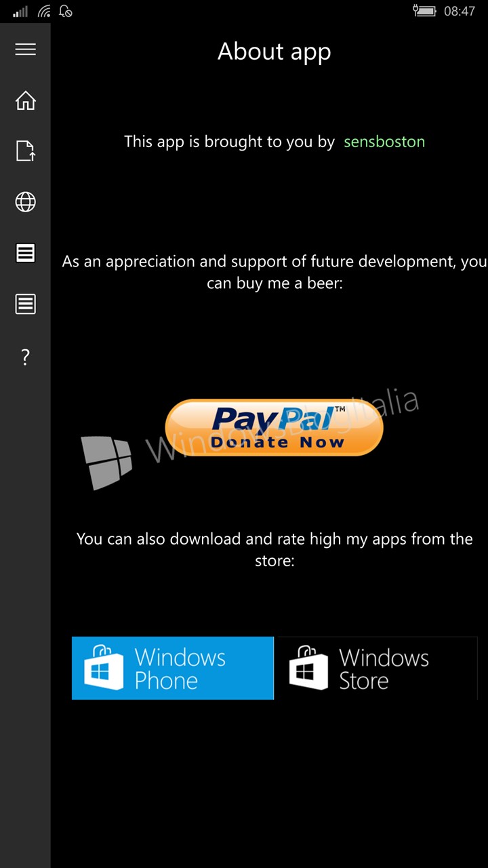Go to the Home page icon
488x868 pixels.
(x=25, y=100)
